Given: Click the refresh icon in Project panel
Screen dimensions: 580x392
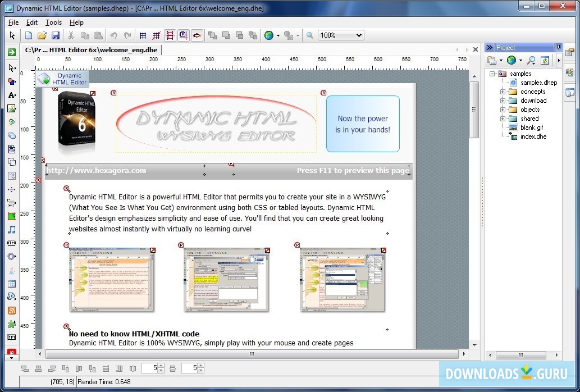Looking at the screenshot, I should [545, 60].
